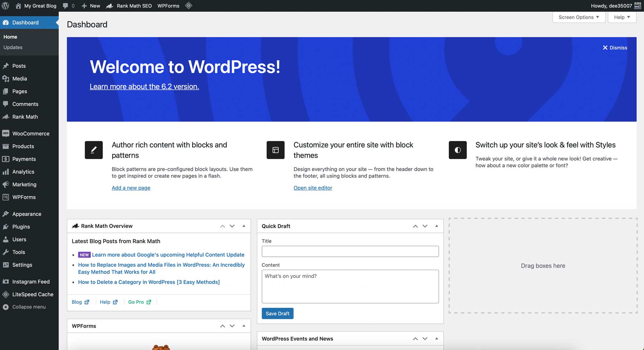
Task: Dismiss the Welcome to WordPress banner
Action: 615,47
